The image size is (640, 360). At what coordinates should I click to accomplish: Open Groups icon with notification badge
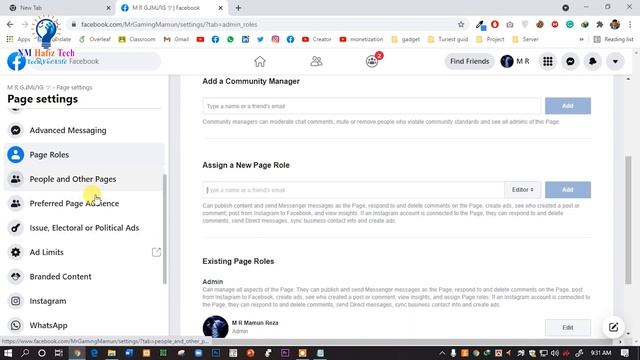[x=372, y=61]
